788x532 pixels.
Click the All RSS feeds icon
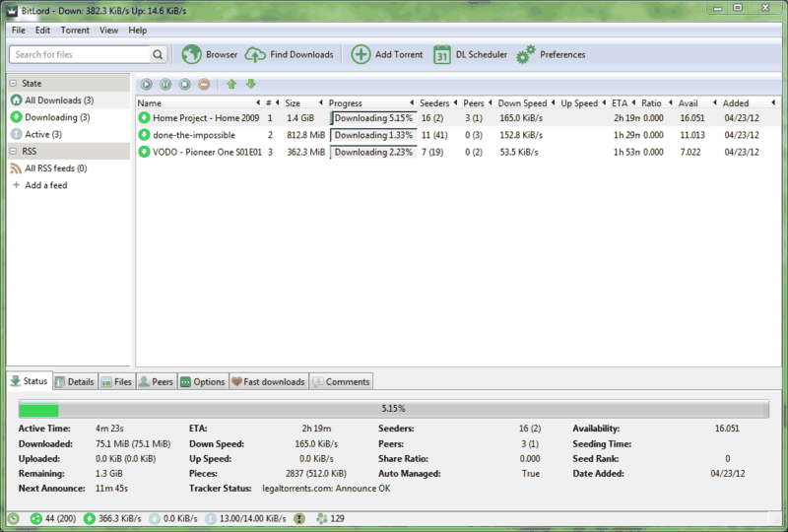[x=16, y=168]
